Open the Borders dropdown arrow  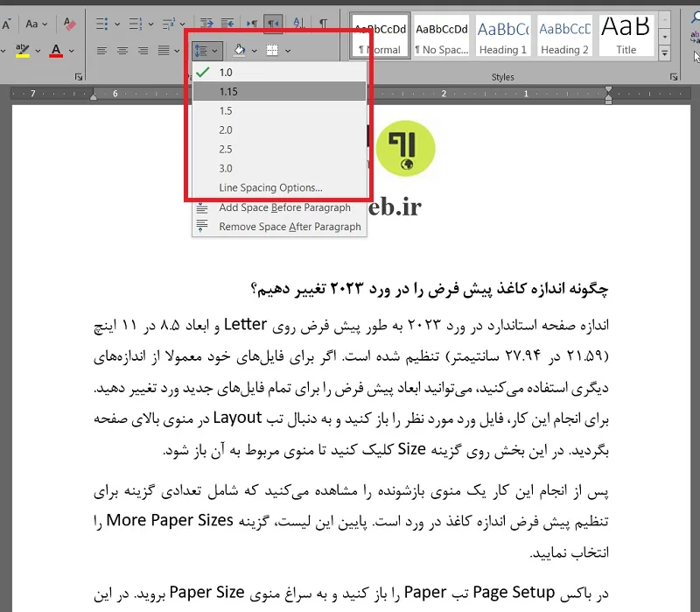coord(288,51)
